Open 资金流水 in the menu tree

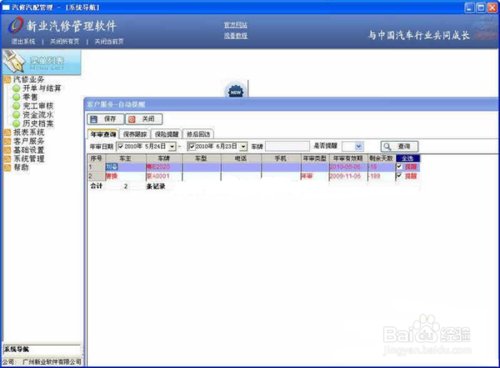coord(38,115)
